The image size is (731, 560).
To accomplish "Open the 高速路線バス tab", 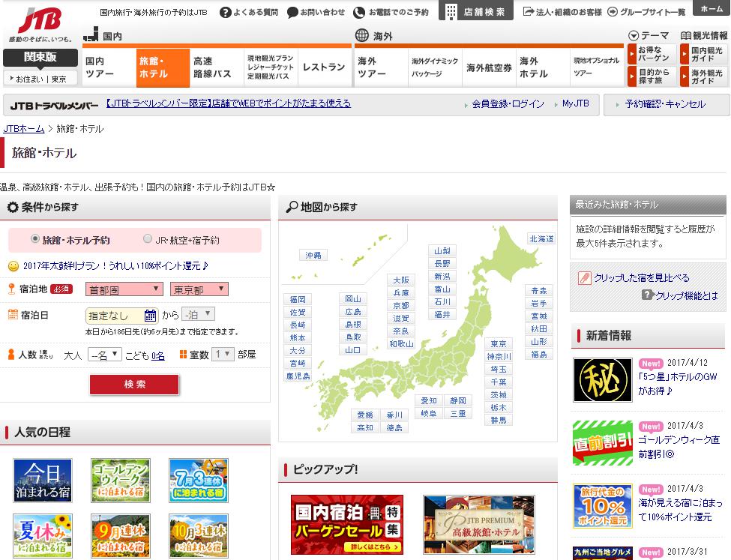I will (217, 67).
